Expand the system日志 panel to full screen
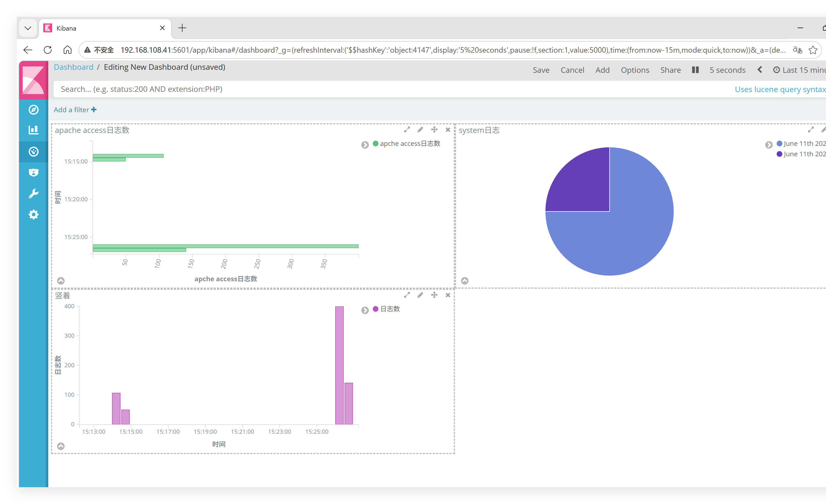Image resolution: width=826 pixels, height=504 pixels. (811, 130)
